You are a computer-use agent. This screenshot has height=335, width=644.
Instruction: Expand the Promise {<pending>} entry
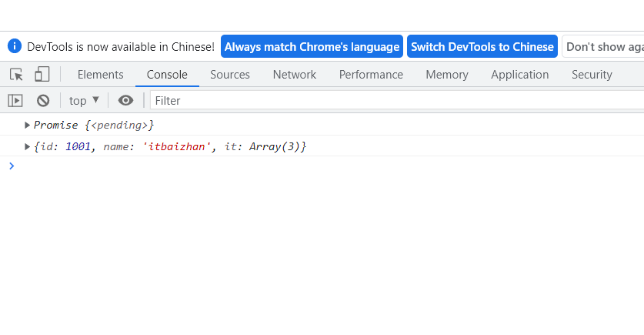click(x=27, y=125)
